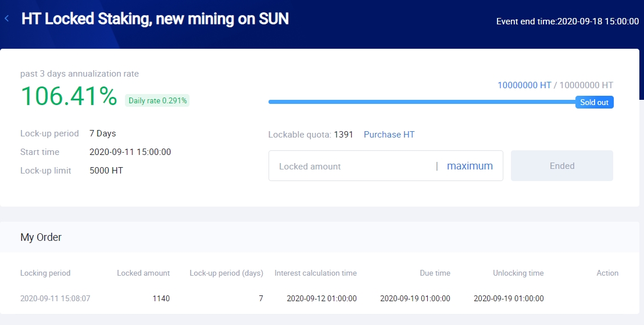Click the HT Locked Staking page title

click(155, 19)
